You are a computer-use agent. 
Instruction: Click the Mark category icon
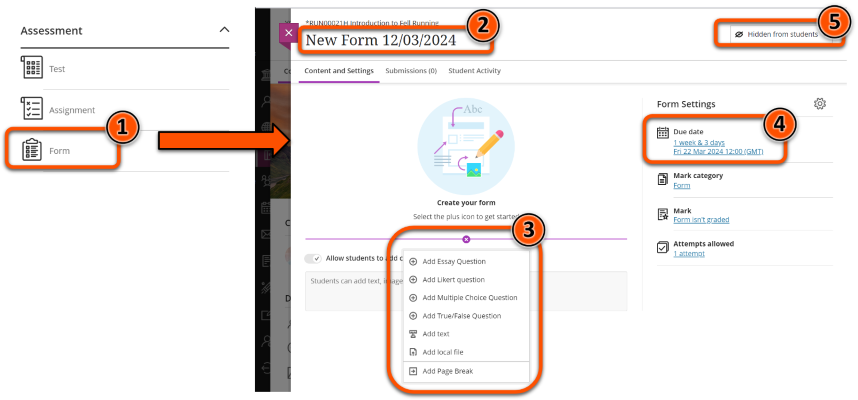pos(662,179)
